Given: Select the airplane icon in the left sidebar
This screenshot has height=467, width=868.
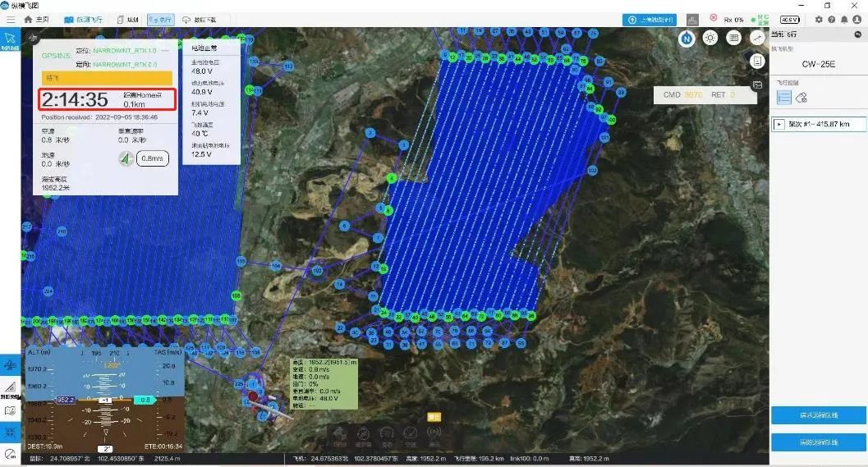Looking at the screenshot, I should (11, 364).
